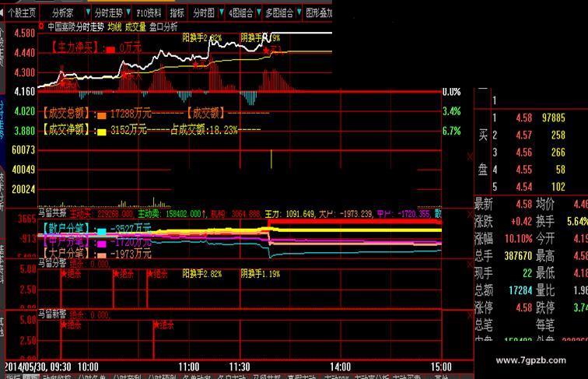
Task: Expand the dropdown arrow next to 分时走势
Action: pyautogui.click(x=128, y=12)
